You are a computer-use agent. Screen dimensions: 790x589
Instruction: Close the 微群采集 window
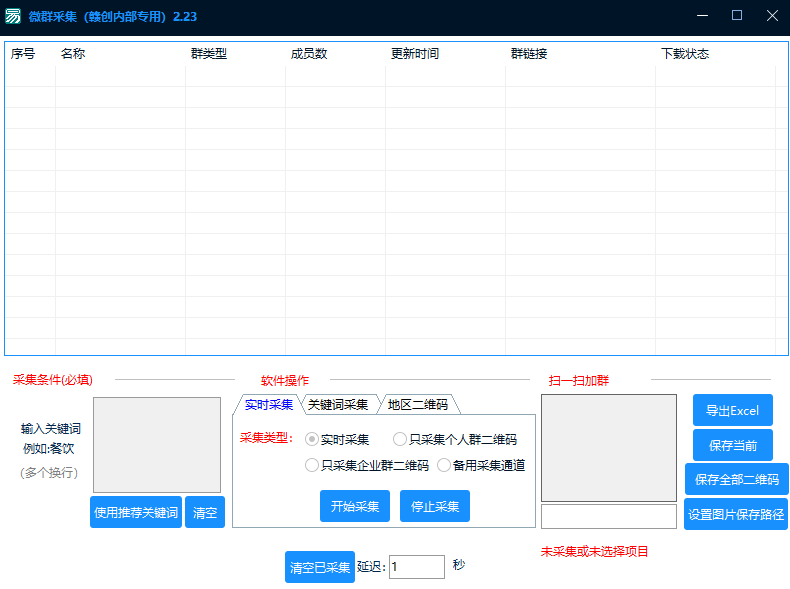coord(772,16)
